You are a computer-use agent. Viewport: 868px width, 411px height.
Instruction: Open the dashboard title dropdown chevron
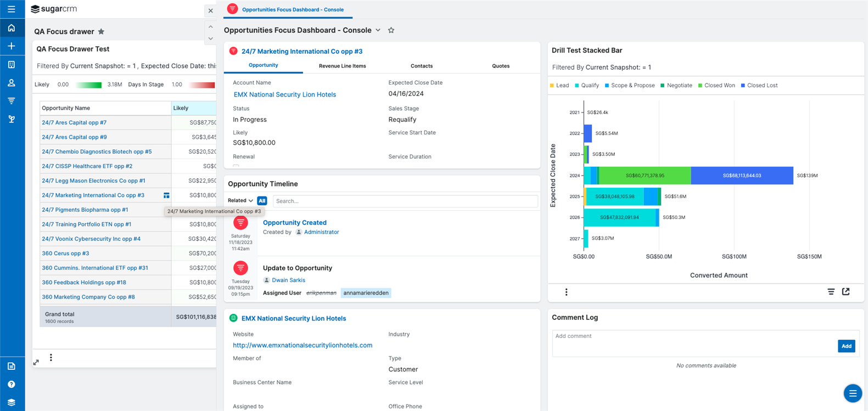[x=378, y=30]
